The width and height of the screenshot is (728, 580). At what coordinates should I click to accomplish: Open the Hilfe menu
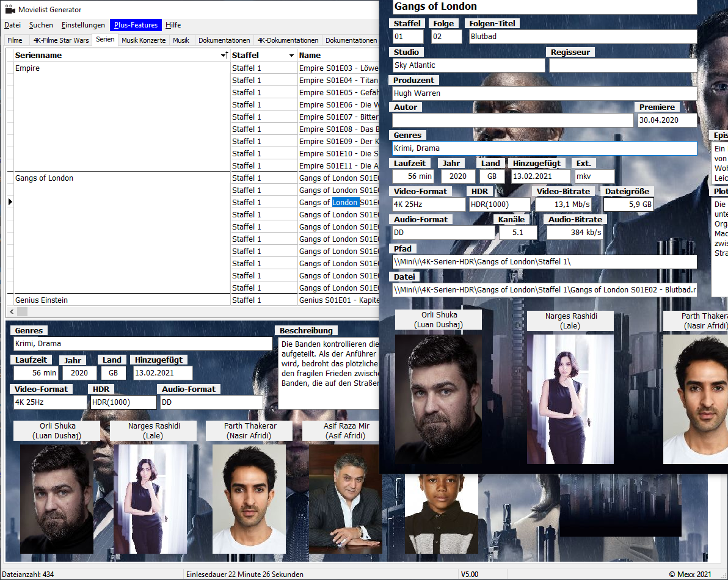pyautogui.click(x=173, y=25)
